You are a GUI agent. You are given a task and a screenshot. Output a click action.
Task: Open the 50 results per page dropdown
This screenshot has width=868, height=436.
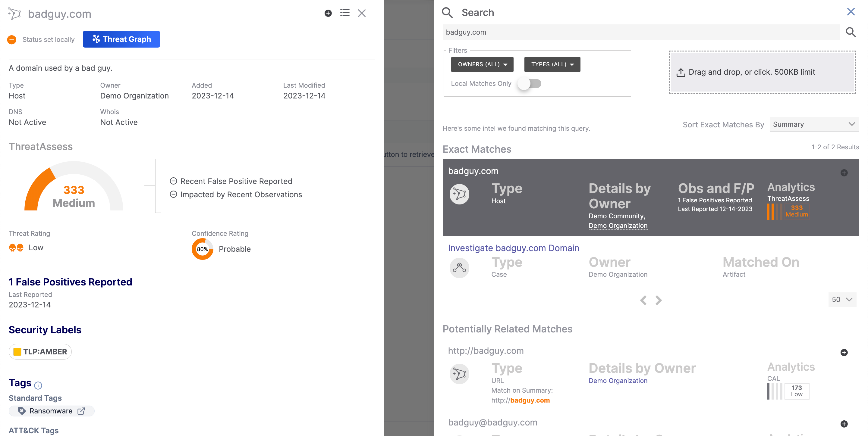click(x=842, y=300)
